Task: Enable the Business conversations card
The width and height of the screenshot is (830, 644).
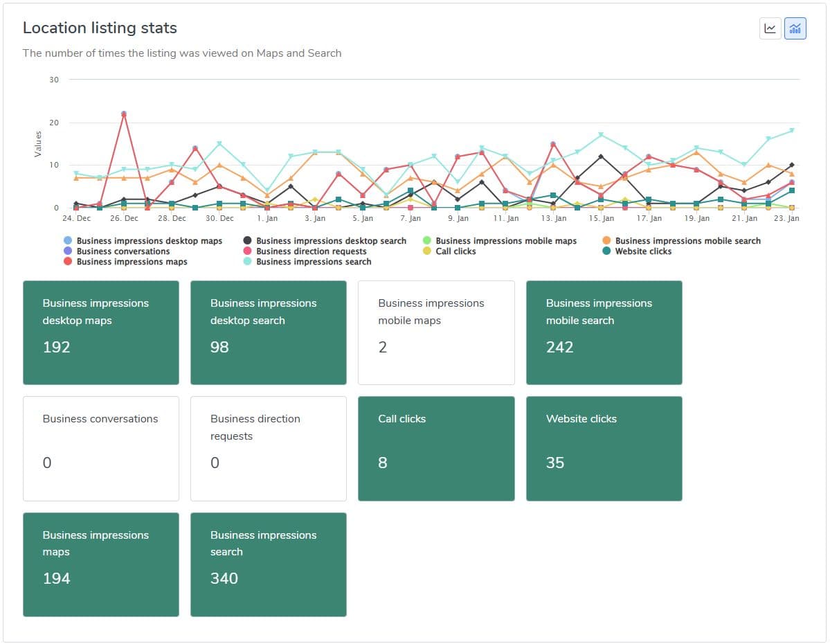Action: click(101, 449)
